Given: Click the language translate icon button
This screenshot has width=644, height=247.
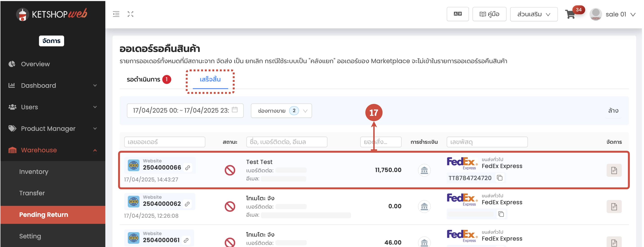Looking at the screenshot, I should (457, 14).
